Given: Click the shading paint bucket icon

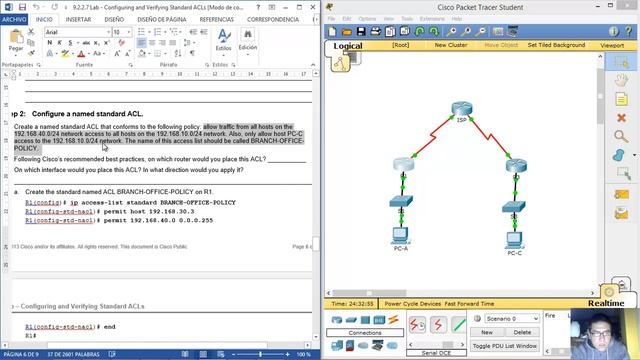Looking at the screenshot, I should (x=142, y=53).
